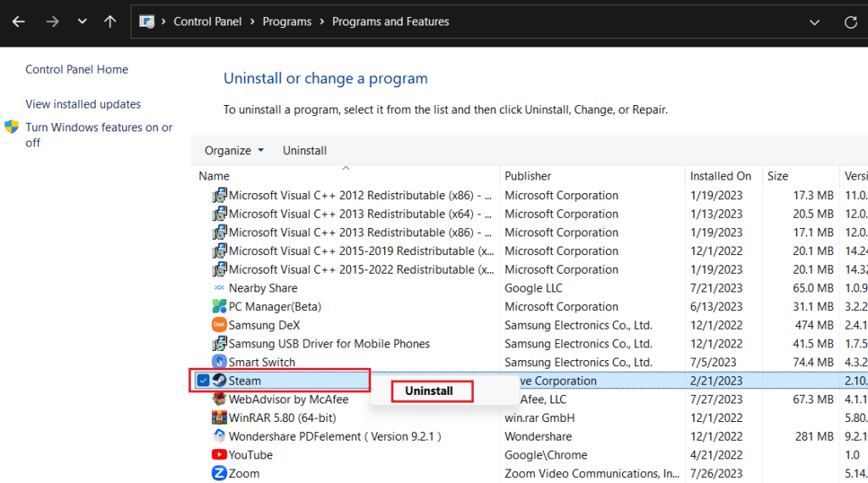Click Google LLC publisher cell
This screenshot has width=868, height=483.
[533, 288]
